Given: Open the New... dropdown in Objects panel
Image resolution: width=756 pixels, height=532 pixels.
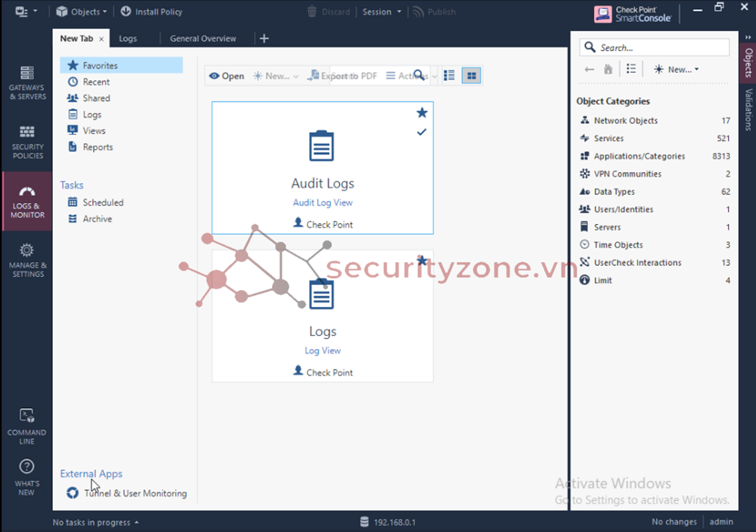Looking at the screenshot, I should (x=676, y=70).
